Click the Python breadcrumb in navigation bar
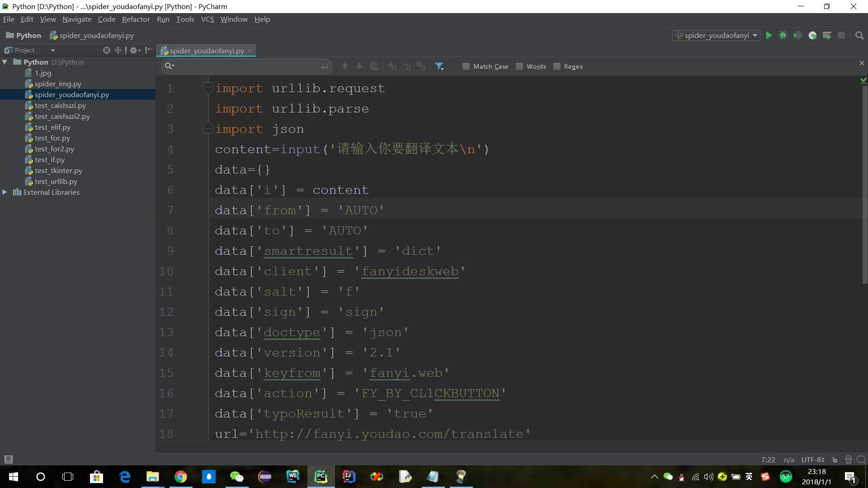Viewport: 868px width, 488px height. coord(24,35)
